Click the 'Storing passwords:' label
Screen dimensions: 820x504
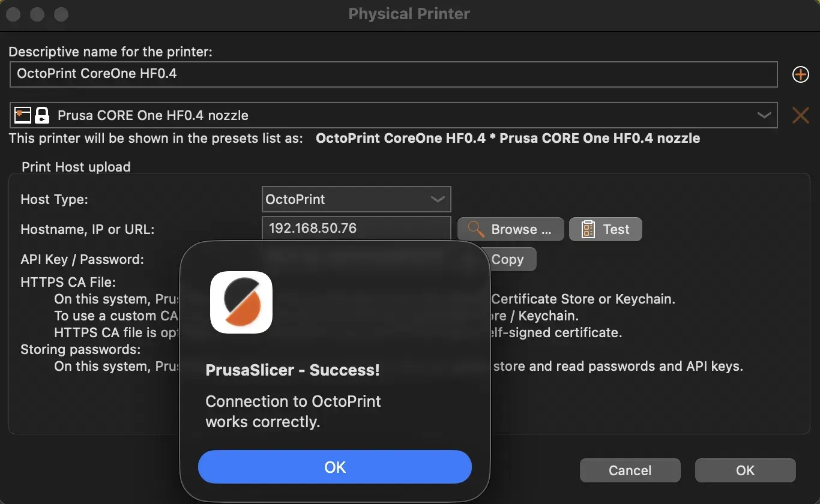(x=81, y=349)
